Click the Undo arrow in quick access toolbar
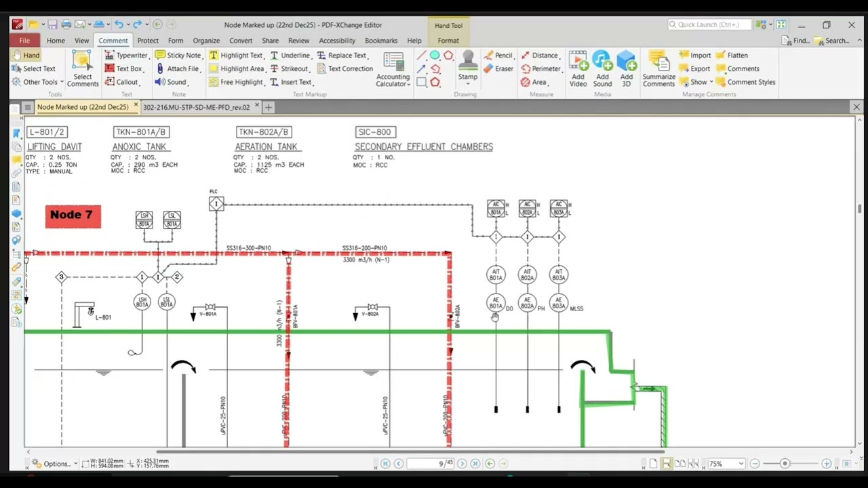The height and width of the screenshot is (488, 868). pyautogui.click(x=119, y=24)
